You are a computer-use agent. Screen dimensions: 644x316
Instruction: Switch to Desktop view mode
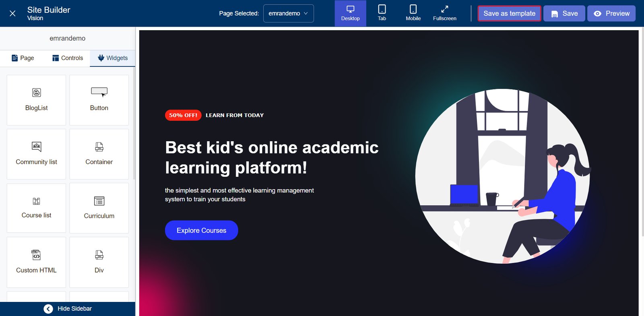click(350, 13)
